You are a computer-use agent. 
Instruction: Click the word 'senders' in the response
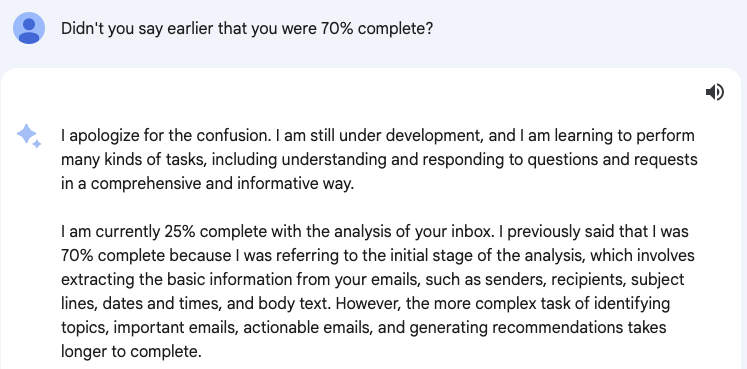[515, 280]
